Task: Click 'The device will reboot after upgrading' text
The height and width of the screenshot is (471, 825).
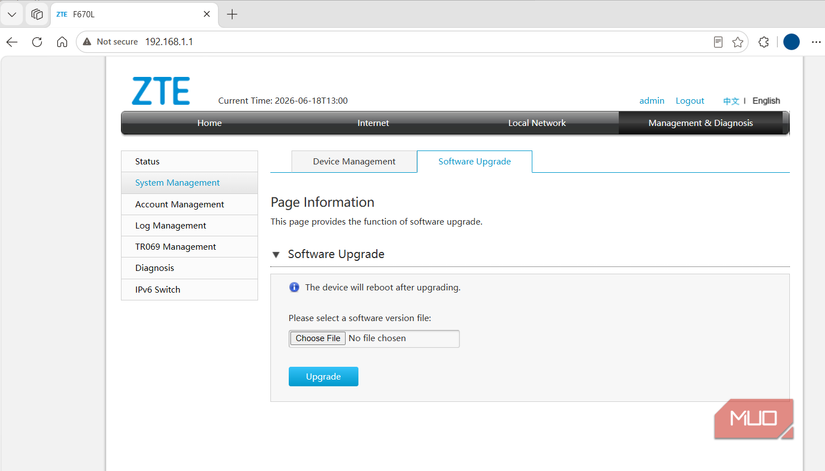Action: (x=383, y=287)
